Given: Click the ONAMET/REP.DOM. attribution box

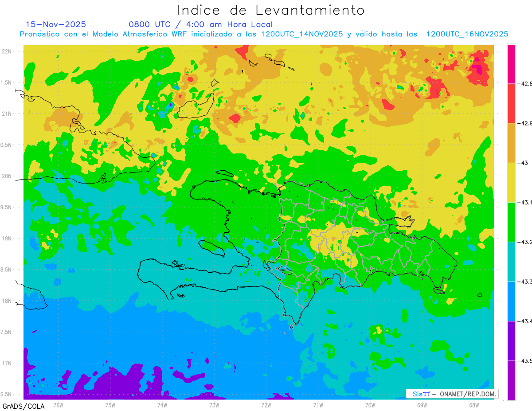Looking at the screenshot, I should [x=452, y=394].
